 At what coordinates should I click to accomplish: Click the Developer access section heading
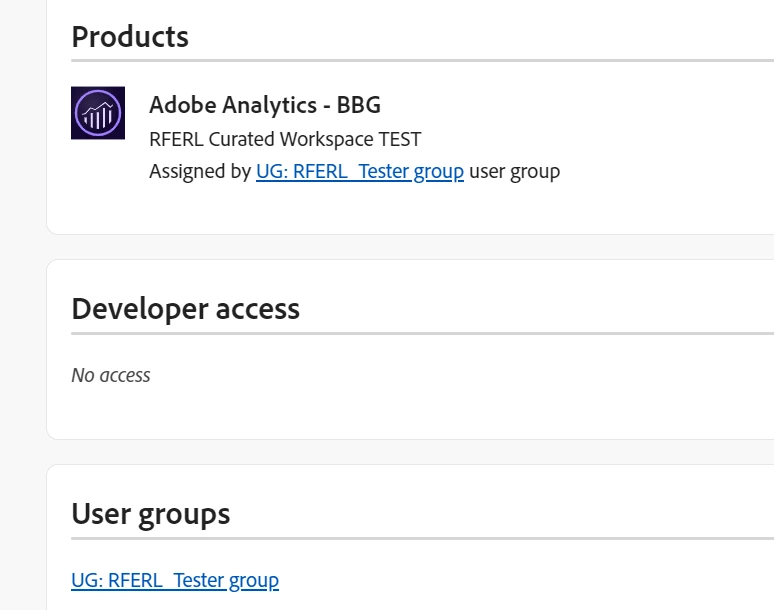(x=185, y=309)
